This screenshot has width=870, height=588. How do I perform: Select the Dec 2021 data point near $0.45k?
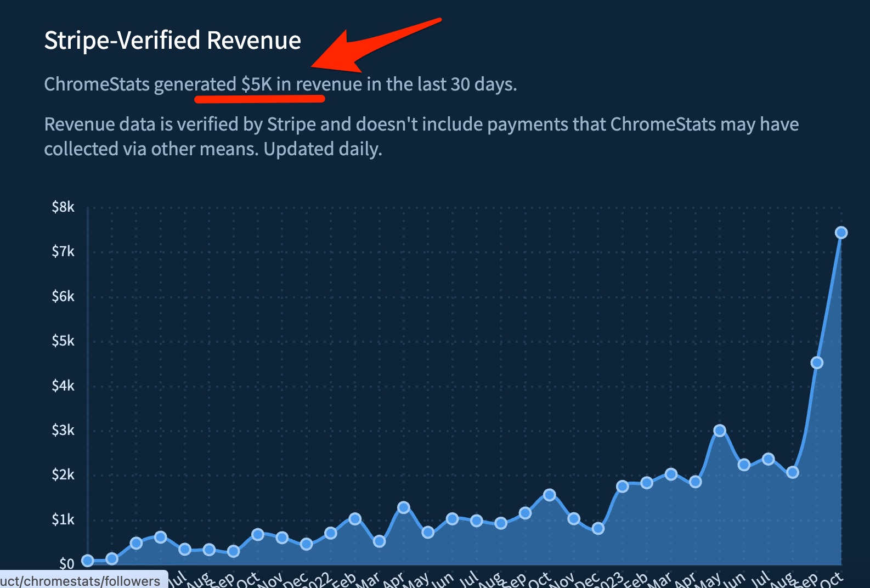click(306, 544)
